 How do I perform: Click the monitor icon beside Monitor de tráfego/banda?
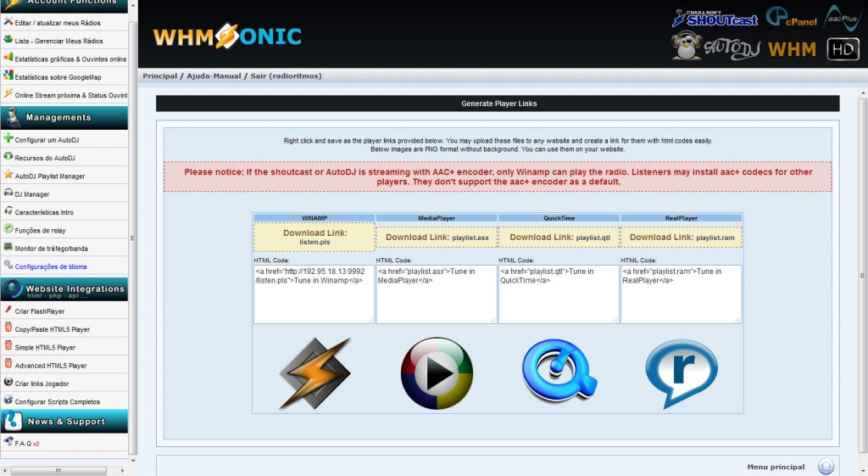(8, 247)
